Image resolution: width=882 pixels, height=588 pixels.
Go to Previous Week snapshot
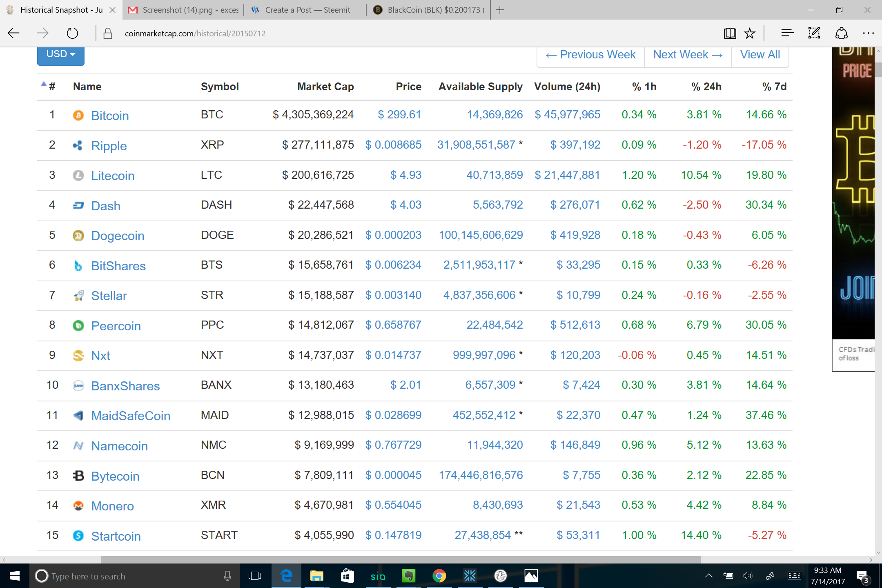tap(591, 55)
